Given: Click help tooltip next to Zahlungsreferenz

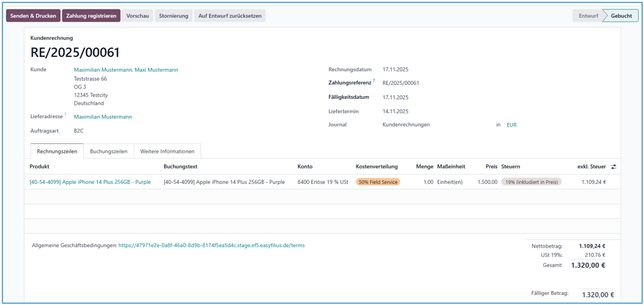Looking at the screenshot, I should click(374, 81).
